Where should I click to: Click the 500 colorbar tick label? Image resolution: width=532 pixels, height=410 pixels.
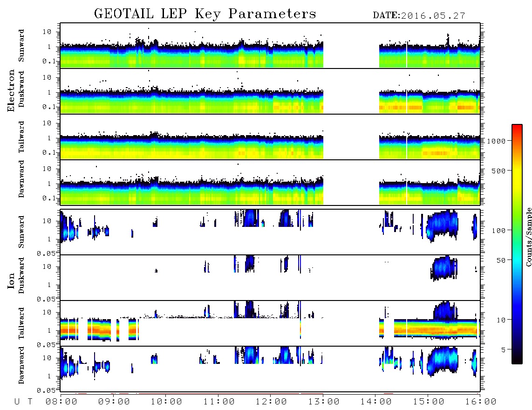498,171
